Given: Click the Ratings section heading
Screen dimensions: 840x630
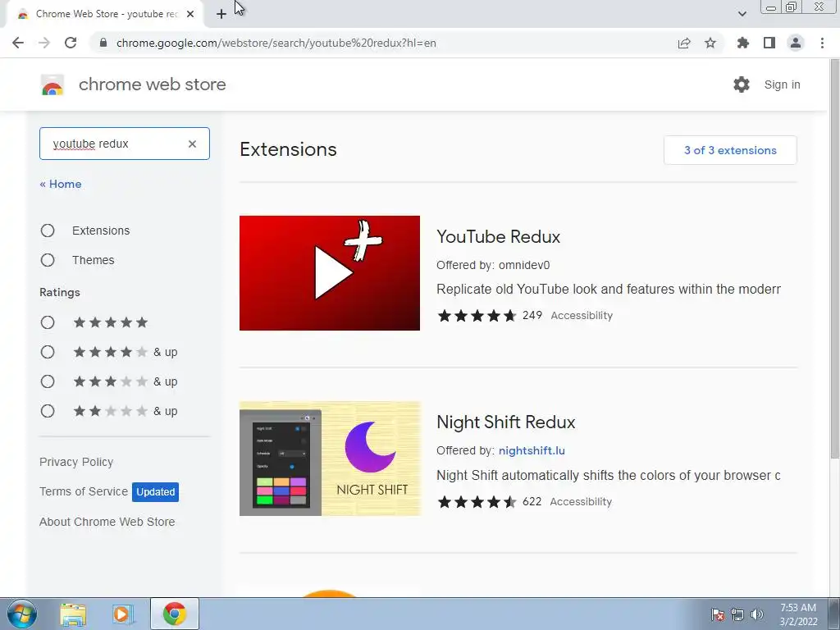Looking at the screenshot, I should [x=59, y=293].
